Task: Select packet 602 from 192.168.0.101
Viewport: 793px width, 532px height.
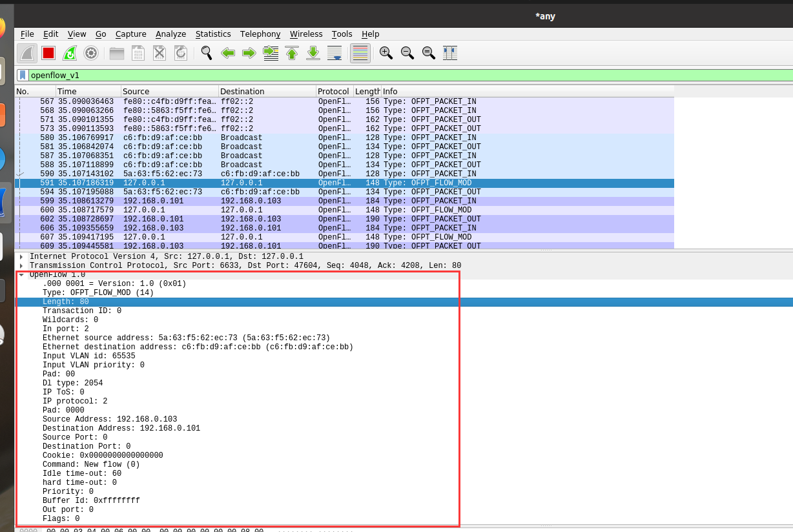Action: click(x=344, y=219)
